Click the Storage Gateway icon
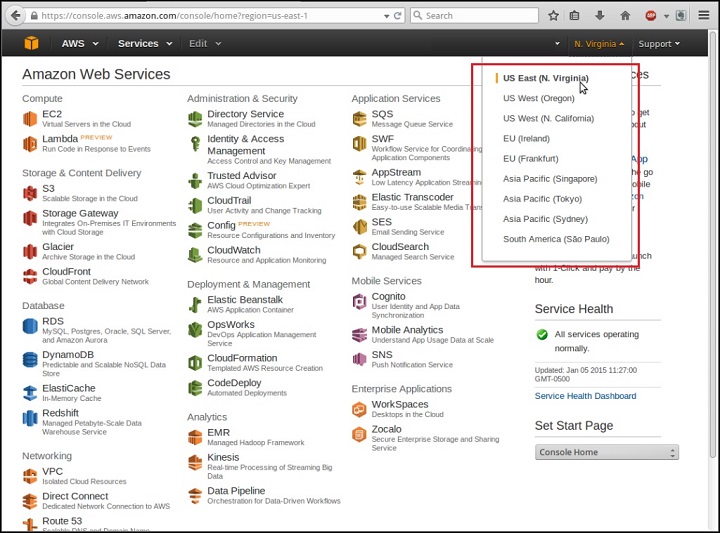 pos(30,218)
